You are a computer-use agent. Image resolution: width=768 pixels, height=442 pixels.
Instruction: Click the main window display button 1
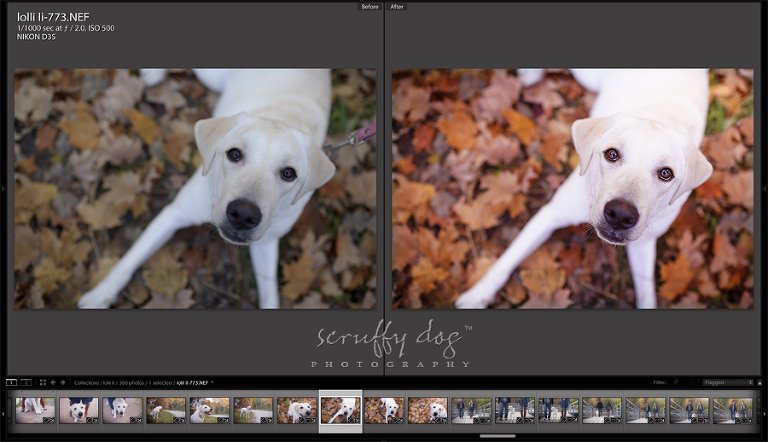click(x=11, y=382)
